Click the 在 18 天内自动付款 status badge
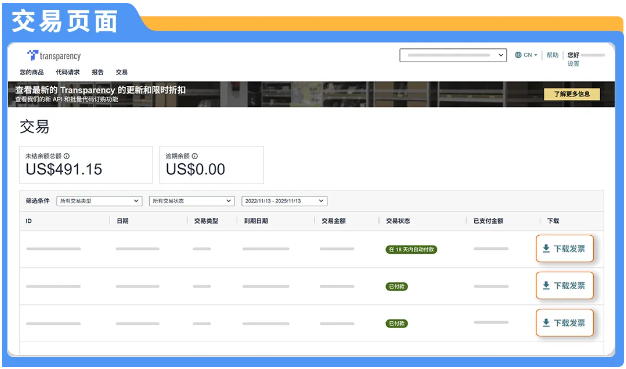626x369 pixels. point(411,250)
